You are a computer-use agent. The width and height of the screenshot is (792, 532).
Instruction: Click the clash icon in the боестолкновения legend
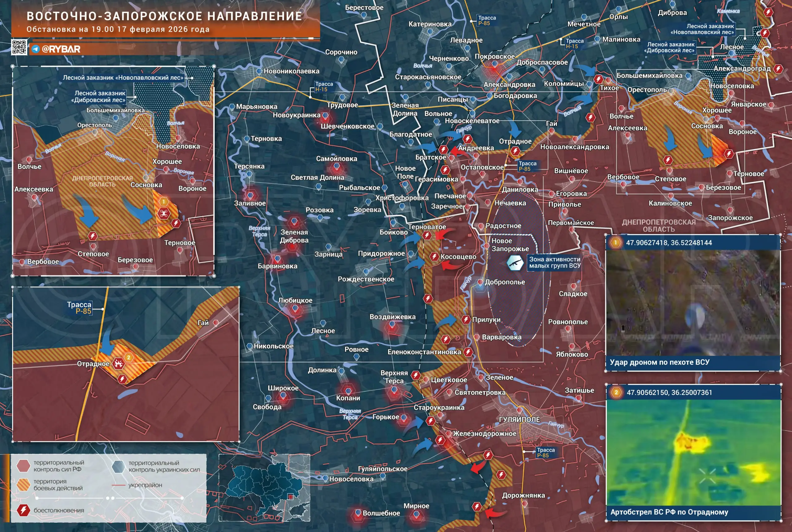point(24,510)
